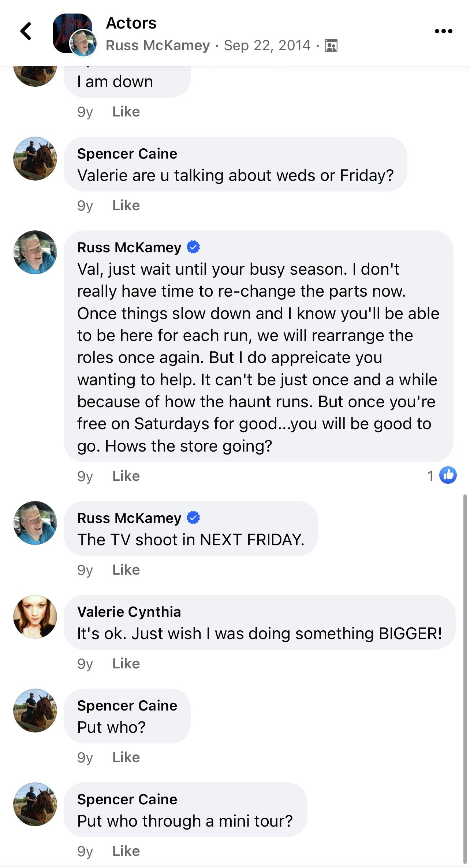Like 'The TV shoot in NEXT FRIDAY' comment

click(126, 570)
